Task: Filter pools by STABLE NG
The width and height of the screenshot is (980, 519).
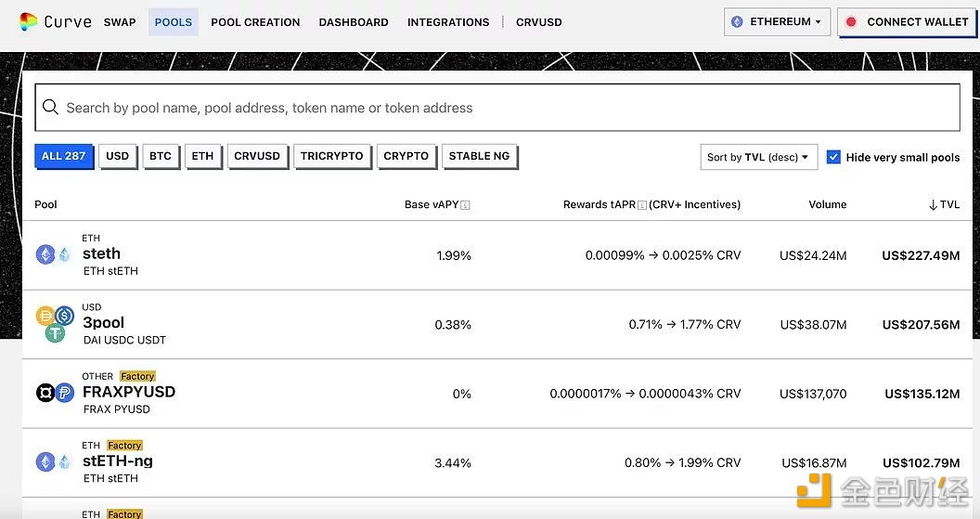Action: (480, 156)
